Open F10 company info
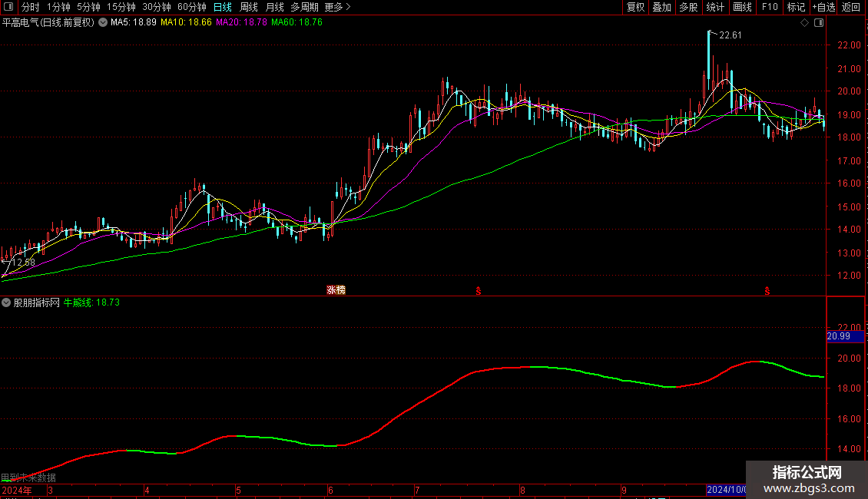 click(770, 7)
